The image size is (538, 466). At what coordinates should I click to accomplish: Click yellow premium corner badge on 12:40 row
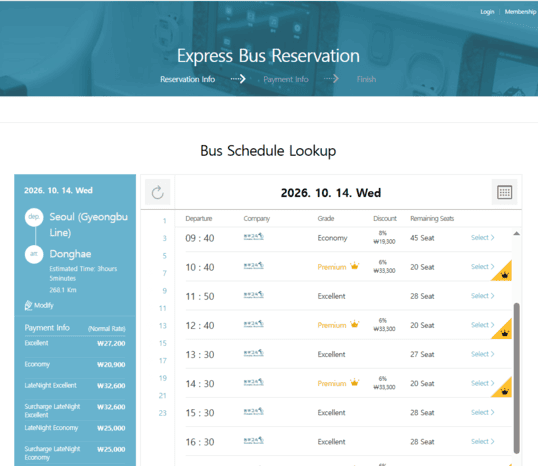pyautogui.click(x=504, y=331)
